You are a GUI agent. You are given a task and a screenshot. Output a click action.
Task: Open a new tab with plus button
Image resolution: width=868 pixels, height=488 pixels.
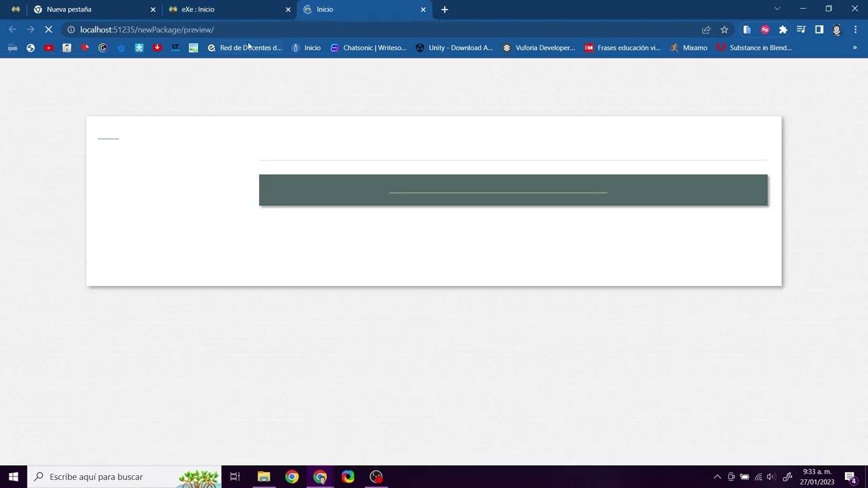click(x=445, y=9)
